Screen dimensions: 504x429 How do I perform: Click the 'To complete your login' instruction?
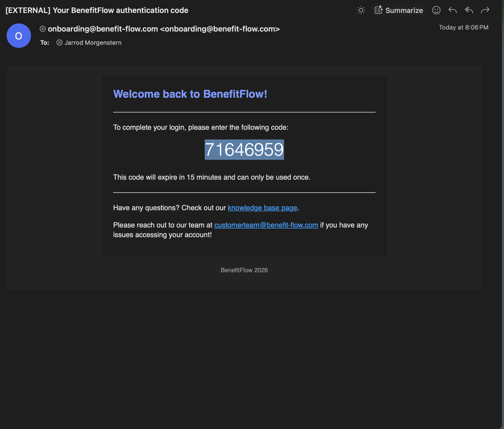(201, 127)
